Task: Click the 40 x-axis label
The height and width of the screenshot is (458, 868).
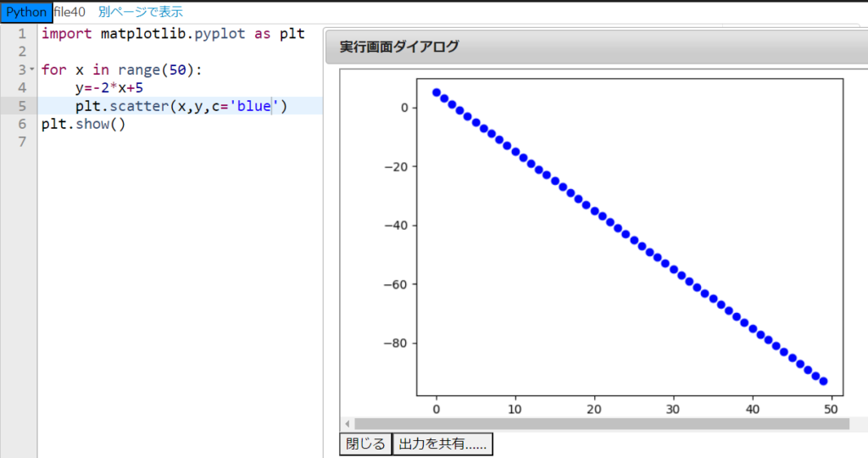Action: 753,410
